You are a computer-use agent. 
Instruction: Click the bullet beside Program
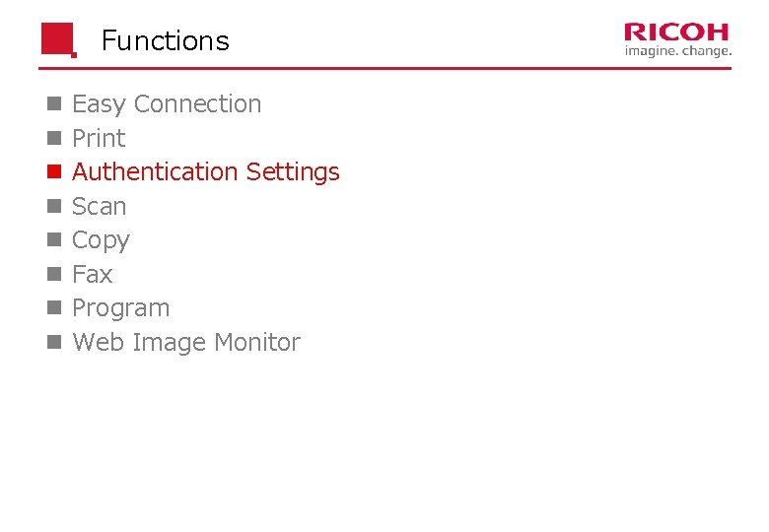coord(54,308)
